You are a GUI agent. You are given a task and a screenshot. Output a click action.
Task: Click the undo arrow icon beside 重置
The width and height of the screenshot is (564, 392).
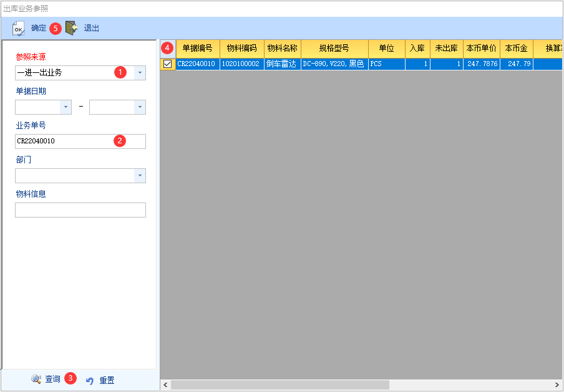90,380
